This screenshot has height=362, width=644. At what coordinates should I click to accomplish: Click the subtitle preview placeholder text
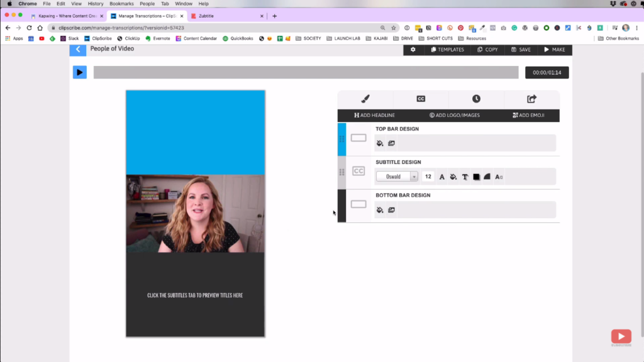[195, 295]
